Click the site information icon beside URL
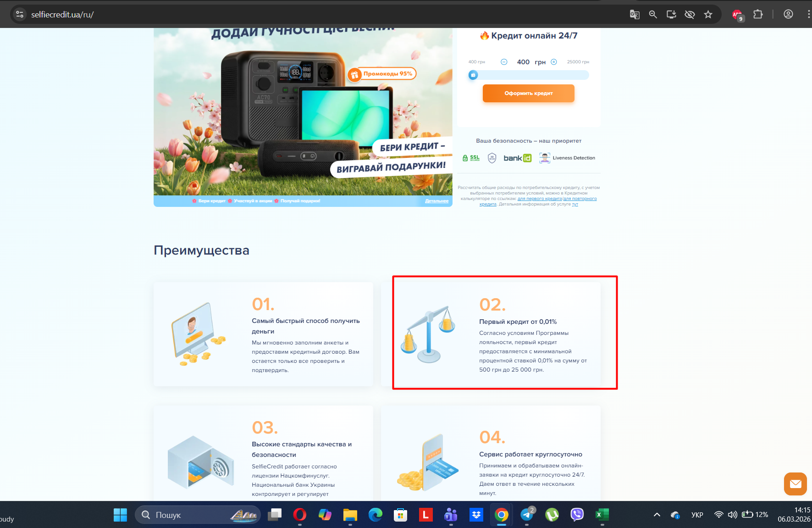The image size is (812, 528). (20, 15)
